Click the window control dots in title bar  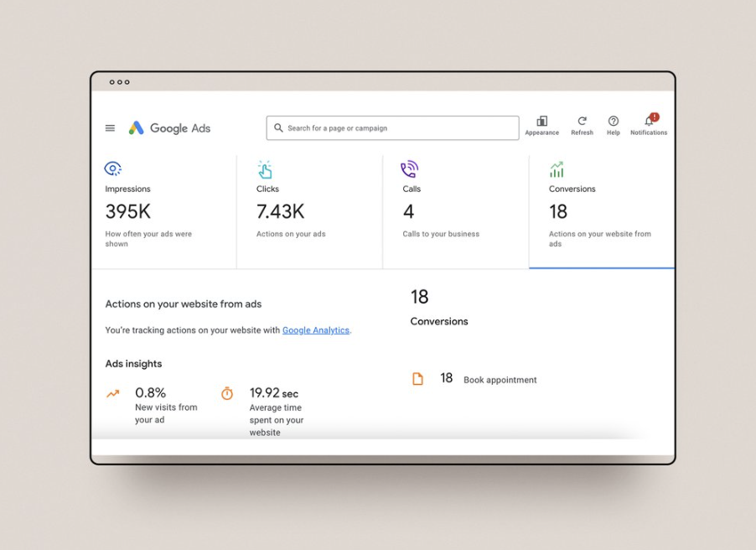point(119,82)
